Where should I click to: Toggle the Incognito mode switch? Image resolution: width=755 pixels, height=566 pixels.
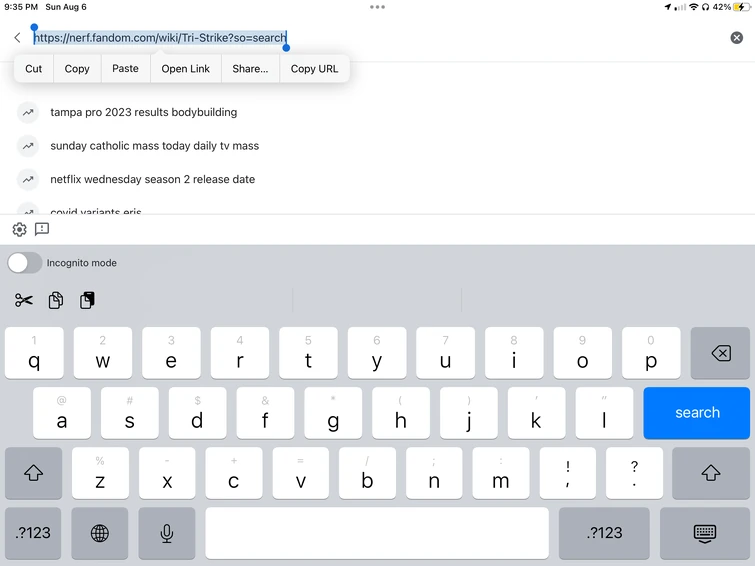tap(25, 263)
